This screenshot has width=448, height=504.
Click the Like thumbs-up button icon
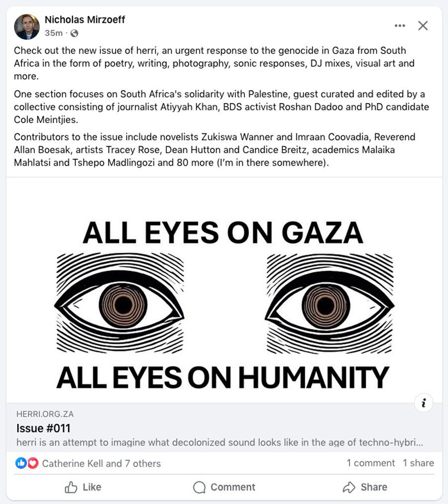(71, 487)
